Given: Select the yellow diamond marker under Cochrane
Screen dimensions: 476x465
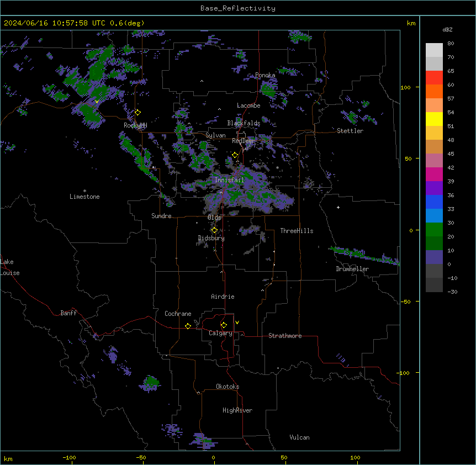Looking at the screenshot, I should [188, 326].
